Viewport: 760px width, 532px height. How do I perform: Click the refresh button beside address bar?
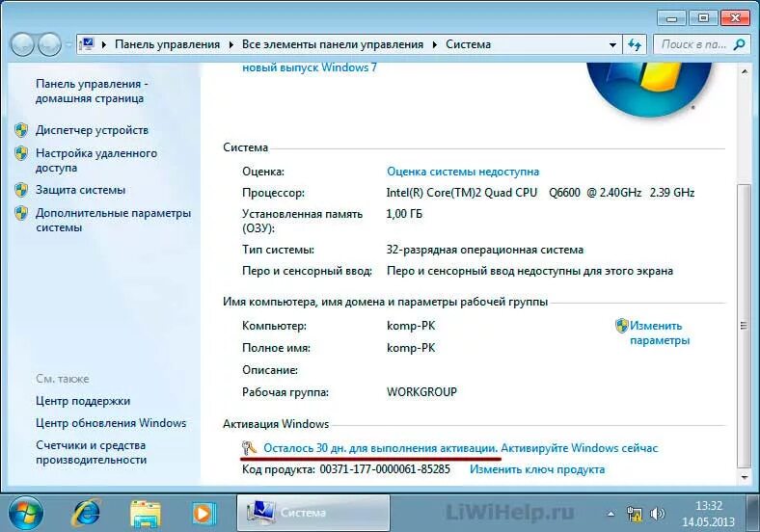(x=635, y=44)
